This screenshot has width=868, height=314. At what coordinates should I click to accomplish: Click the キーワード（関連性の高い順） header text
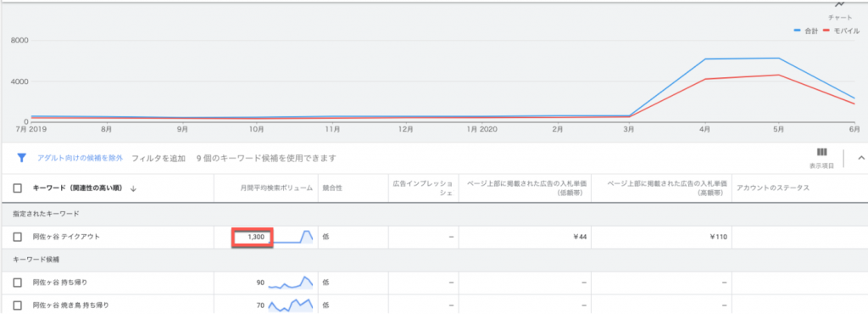tap(77, 188)
